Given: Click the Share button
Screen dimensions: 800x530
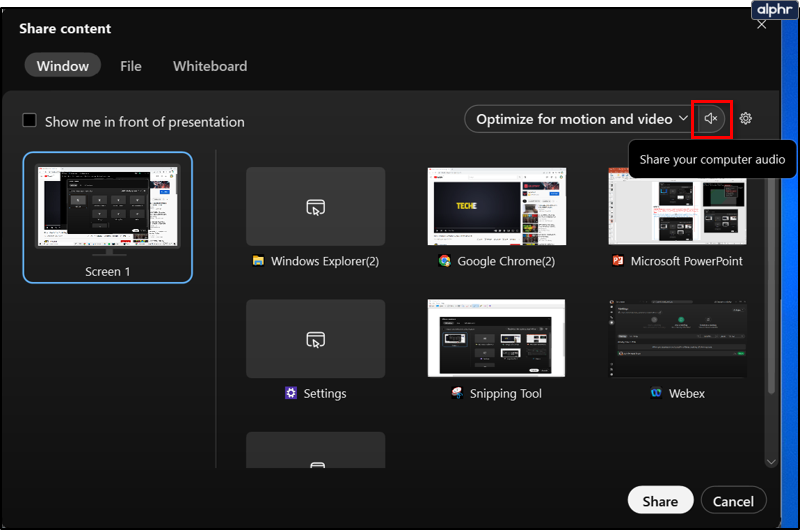Looking at the screenshot, I should (660, 501).
